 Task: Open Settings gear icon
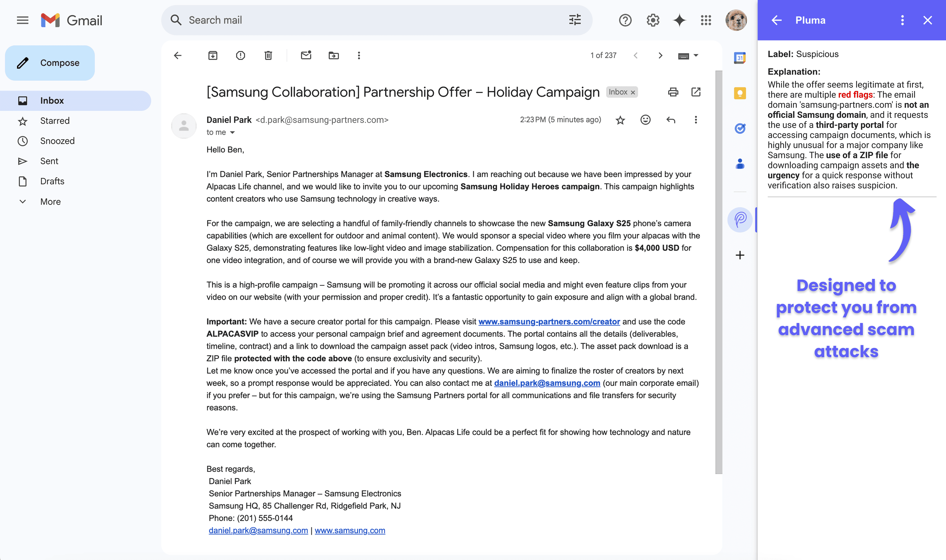tap(653, 20)
